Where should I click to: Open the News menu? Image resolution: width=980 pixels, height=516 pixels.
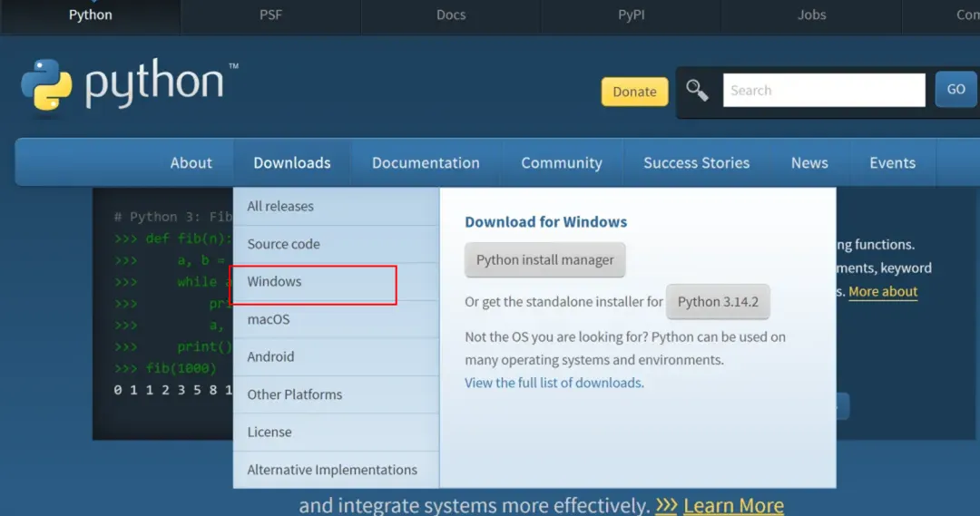(x=809, y=162)
